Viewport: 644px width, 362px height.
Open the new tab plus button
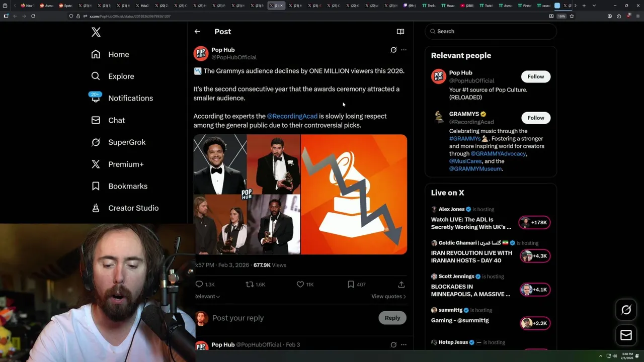584,6
